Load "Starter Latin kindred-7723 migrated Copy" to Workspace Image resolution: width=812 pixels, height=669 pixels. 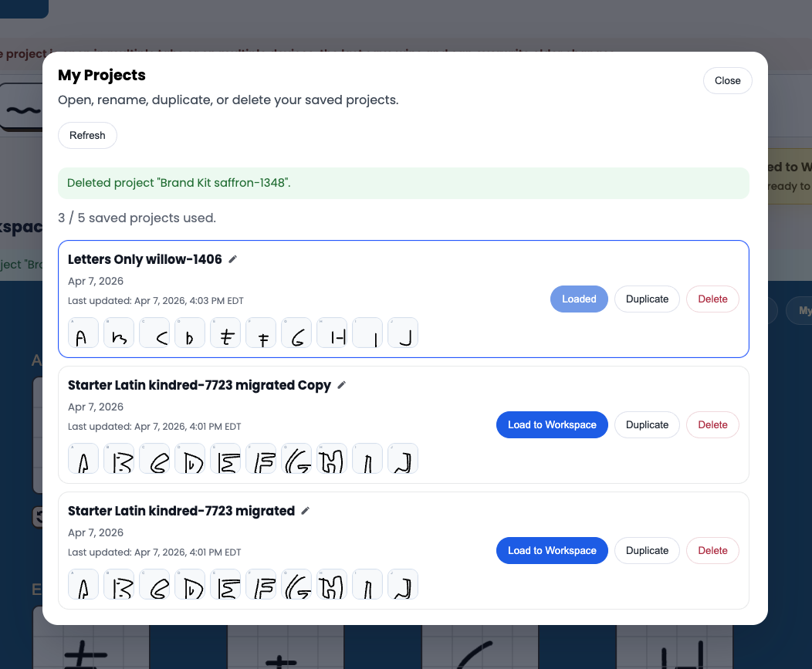coord(552,424)
